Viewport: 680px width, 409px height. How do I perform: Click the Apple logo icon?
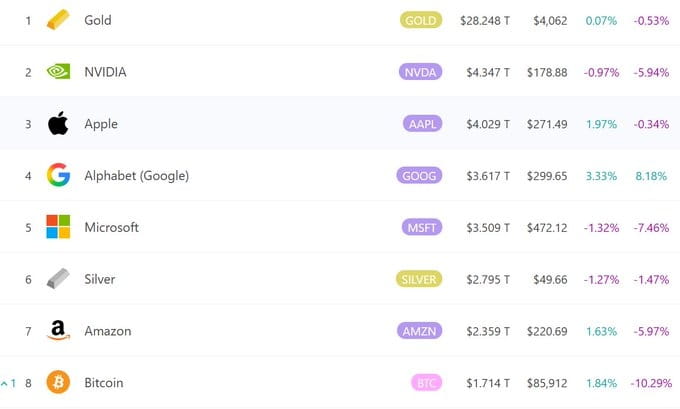[x=58, y=124]
